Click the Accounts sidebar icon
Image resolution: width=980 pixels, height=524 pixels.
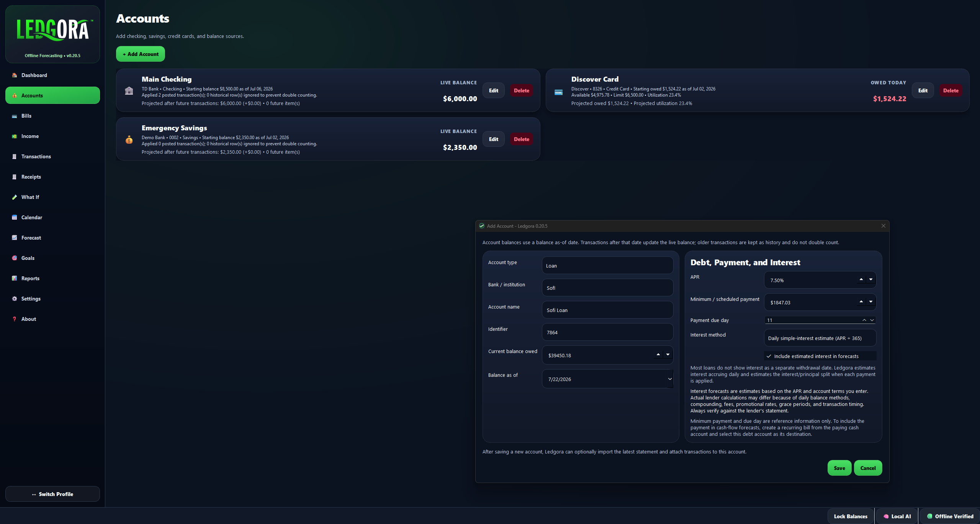pos(15,95)
